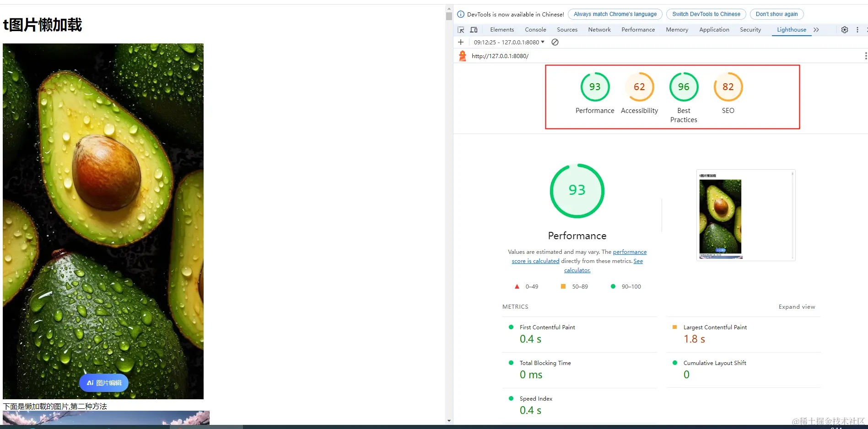This screenshot has height=429, width=868.
Task: Open the Security tab
Action: (750, 30)
